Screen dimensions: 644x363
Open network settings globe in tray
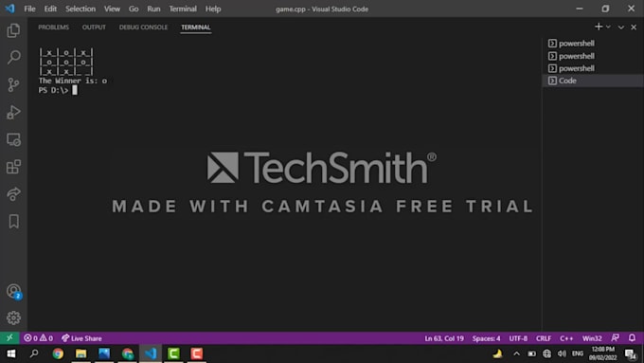tap(546, 354)
